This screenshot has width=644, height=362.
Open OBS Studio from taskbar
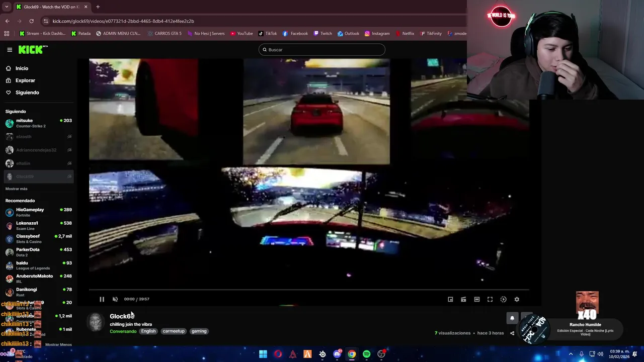click(x=381, y=354)
